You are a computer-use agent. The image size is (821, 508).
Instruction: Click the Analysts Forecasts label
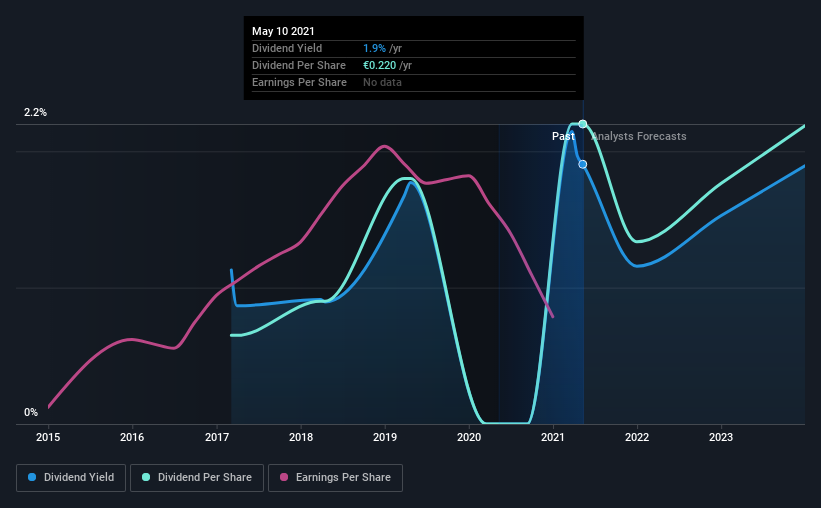pyautogui.click(x=639, y=136)
